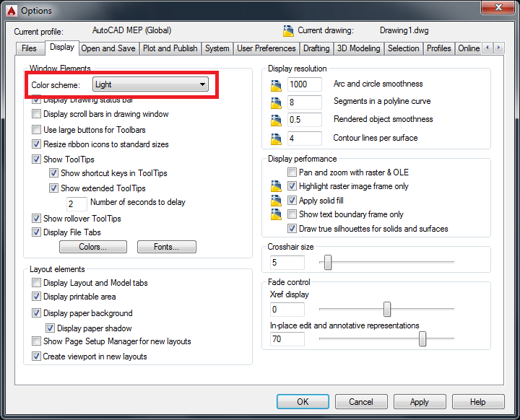Click the AutoCAD logo icon in title bar
Screen dimensions: 520x420
(12, 11)
